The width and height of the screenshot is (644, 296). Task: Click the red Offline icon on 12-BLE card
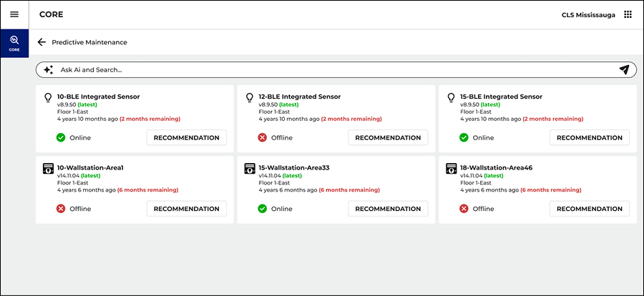point(262,138)
